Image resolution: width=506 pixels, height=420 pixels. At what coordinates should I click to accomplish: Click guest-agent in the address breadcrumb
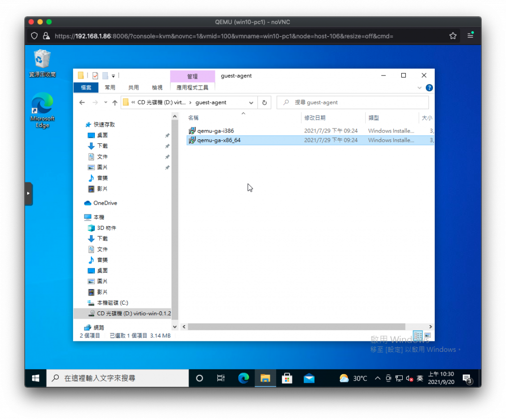coord(211,103)
